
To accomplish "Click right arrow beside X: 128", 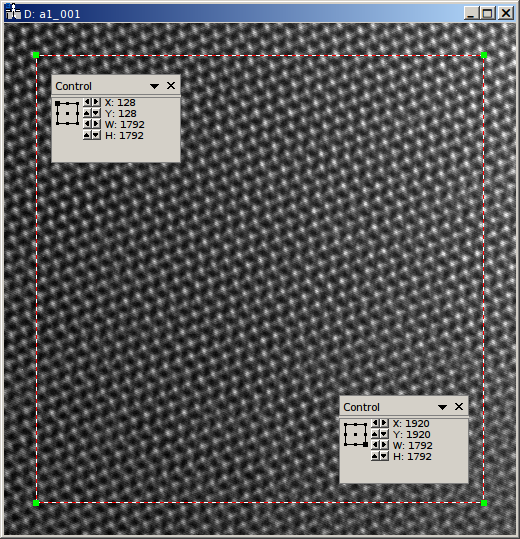I will click(x=96, y=102).
